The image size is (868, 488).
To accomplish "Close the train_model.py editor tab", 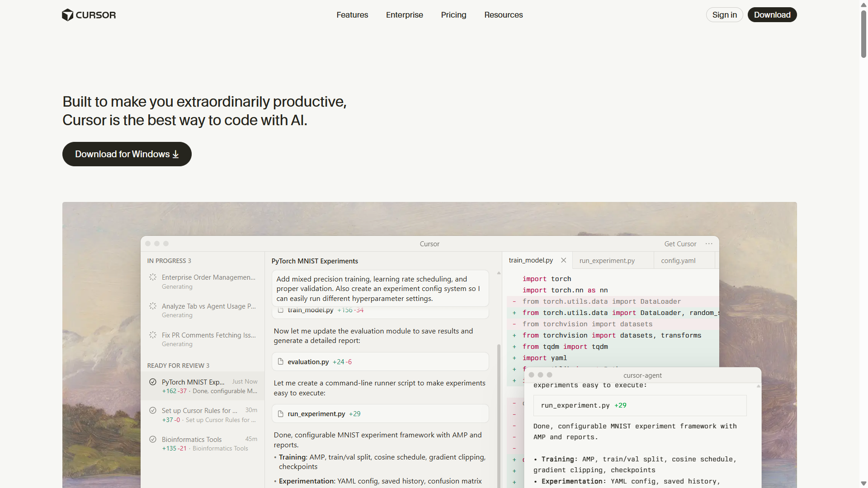I will coord(563,260).
